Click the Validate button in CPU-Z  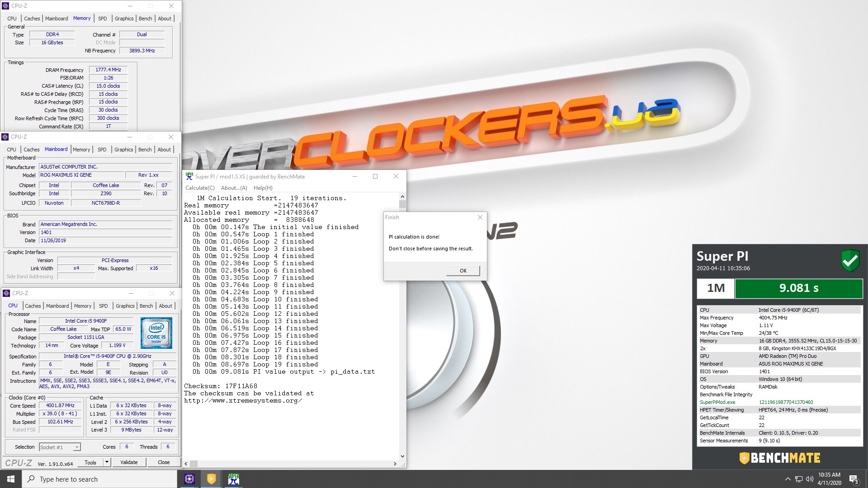pyautogui.click(x=129, y=462)
